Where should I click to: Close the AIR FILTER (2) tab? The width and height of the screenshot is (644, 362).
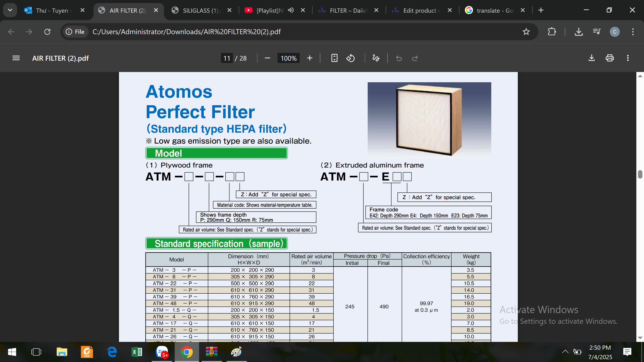(x=156, y=10)
